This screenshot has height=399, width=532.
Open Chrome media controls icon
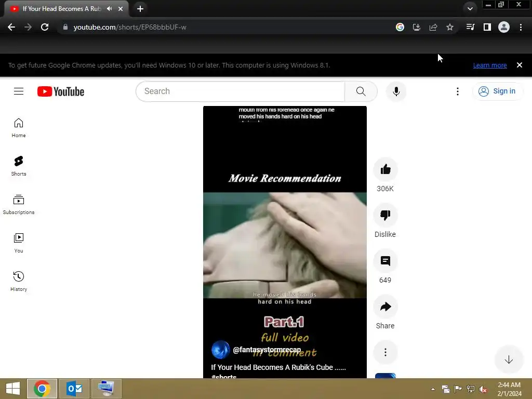coord(470,27)
